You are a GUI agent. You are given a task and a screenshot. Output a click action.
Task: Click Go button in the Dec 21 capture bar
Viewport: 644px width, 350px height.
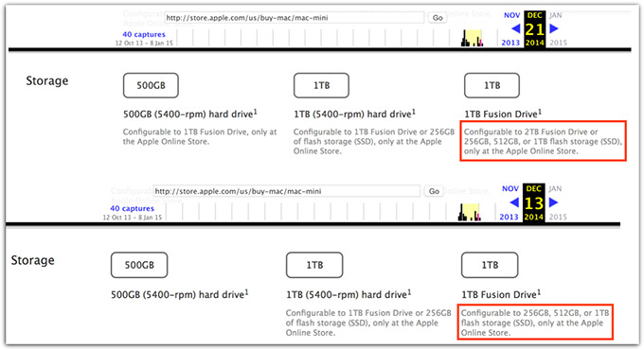coord(438,18)
